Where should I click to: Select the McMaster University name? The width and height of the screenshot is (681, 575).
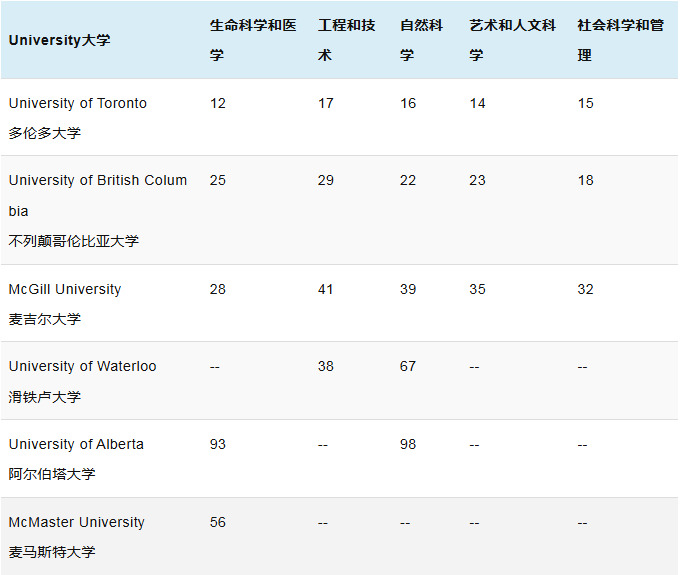77,522
